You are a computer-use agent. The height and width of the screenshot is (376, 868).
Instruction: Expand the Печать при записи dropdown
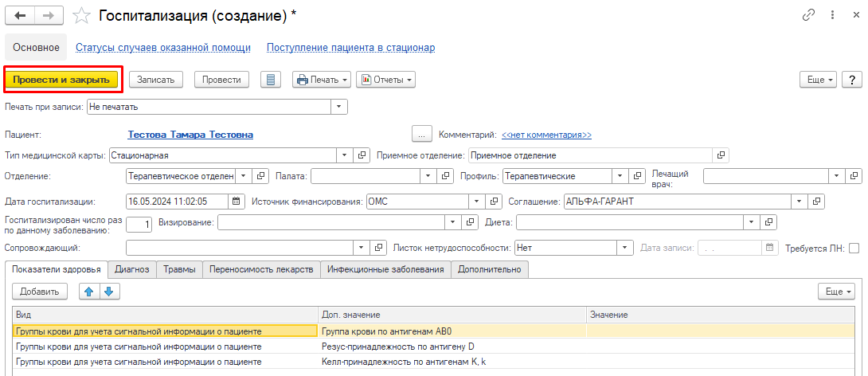point(339,106)
